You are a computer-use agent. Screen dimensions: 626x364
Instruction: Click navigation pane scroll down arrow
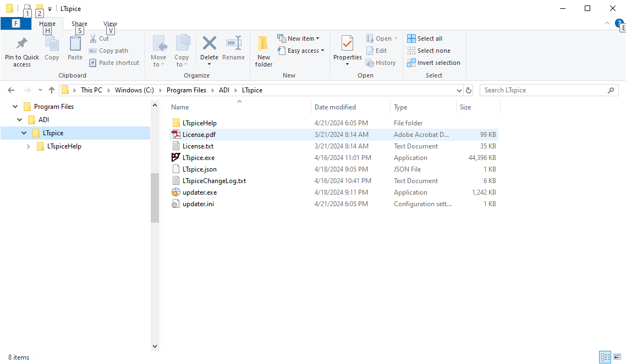(x=155, y=346)
